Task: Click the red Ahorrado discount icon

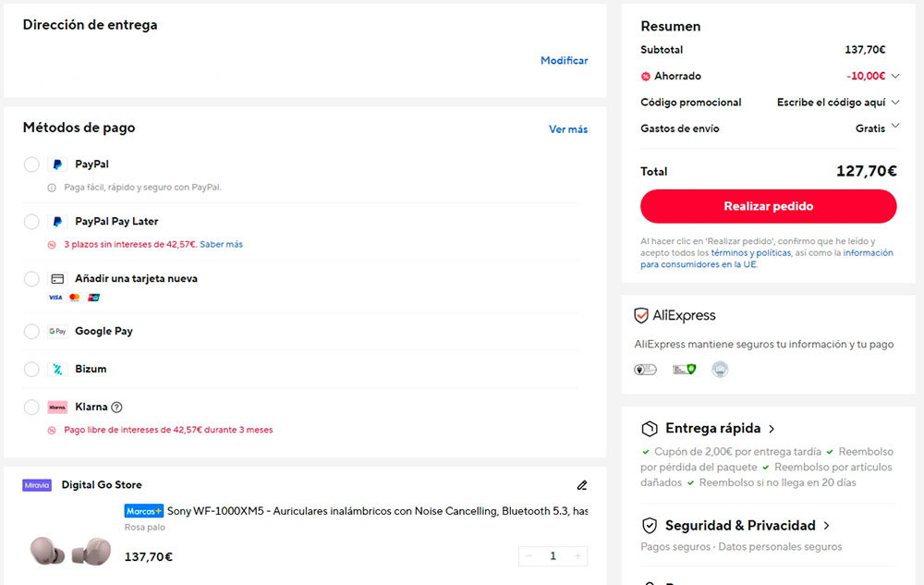Action: [x=646, y=76]
